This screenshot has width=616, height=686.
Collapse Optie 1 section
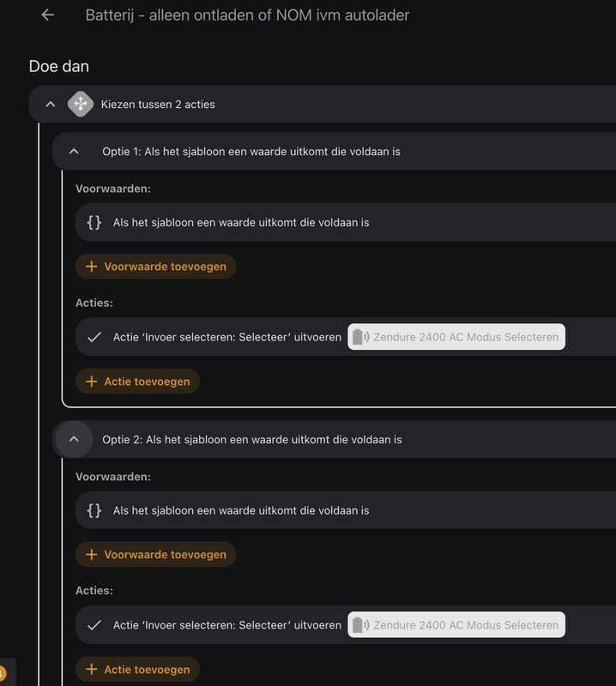pos(73,151)
